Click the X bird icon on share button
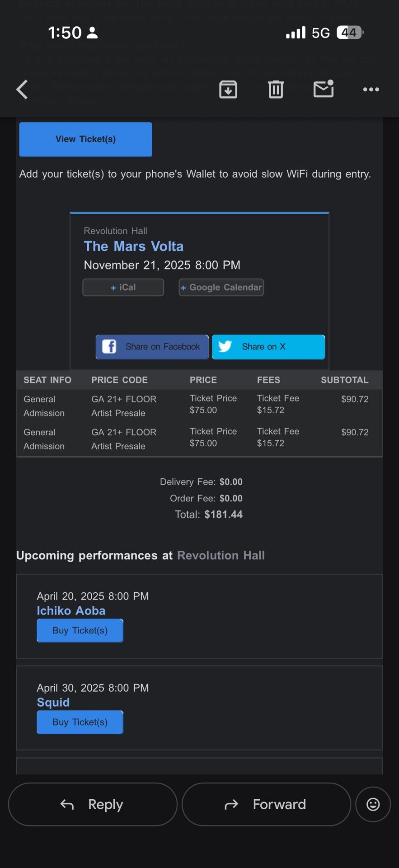The width and height of the screenshot is (399, 868). tap(225, 347)
